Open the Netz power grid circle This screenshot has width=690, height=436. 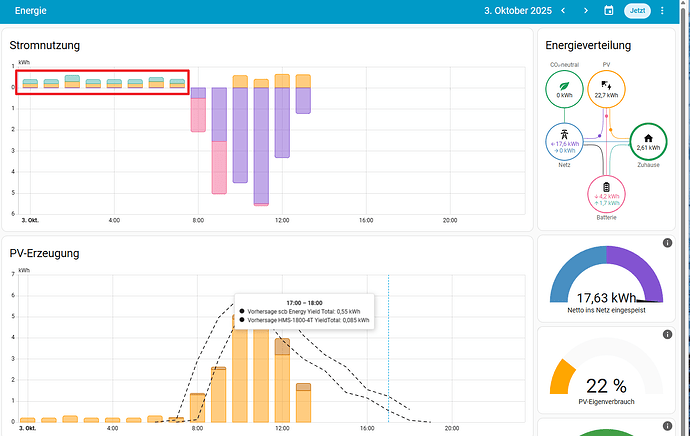click(x=564, y=142)
